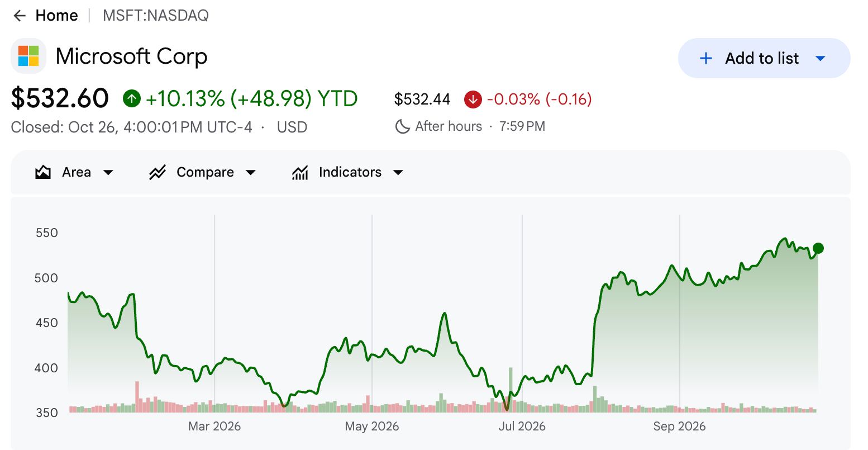Click the green up-arrow YTD icon

coord(131,99)
